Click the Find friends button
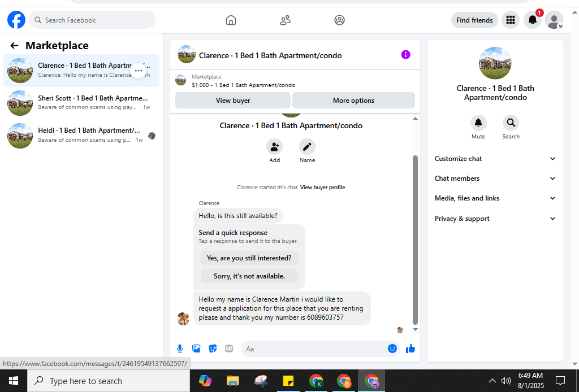Image resolution: width=579 pixels, height=392 pixels. (x=474, y=20)
